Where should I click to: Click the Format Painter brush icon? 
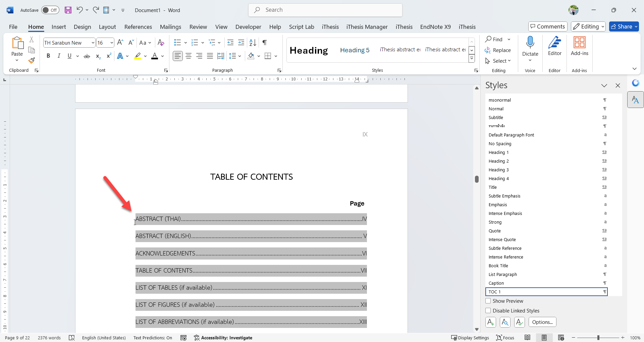[32, 60]
